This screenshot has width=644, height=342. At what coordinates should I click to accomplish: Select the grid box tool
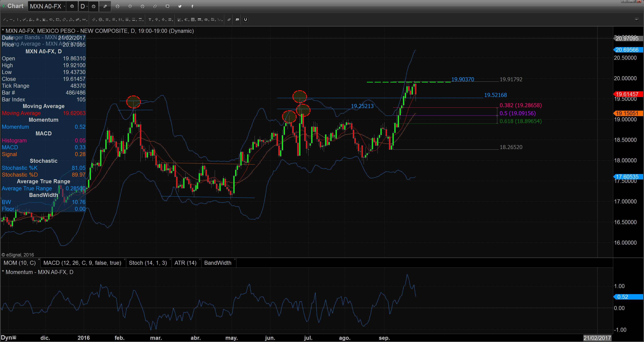193,20
